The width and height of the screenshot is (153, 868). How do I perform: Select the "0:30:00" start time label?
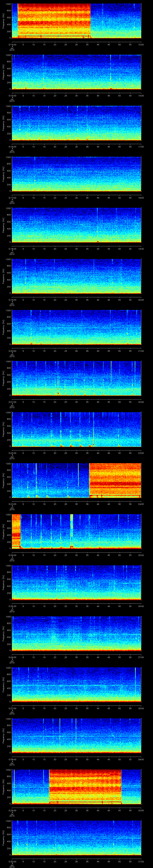pyautogui.click(x=12, y=861)
